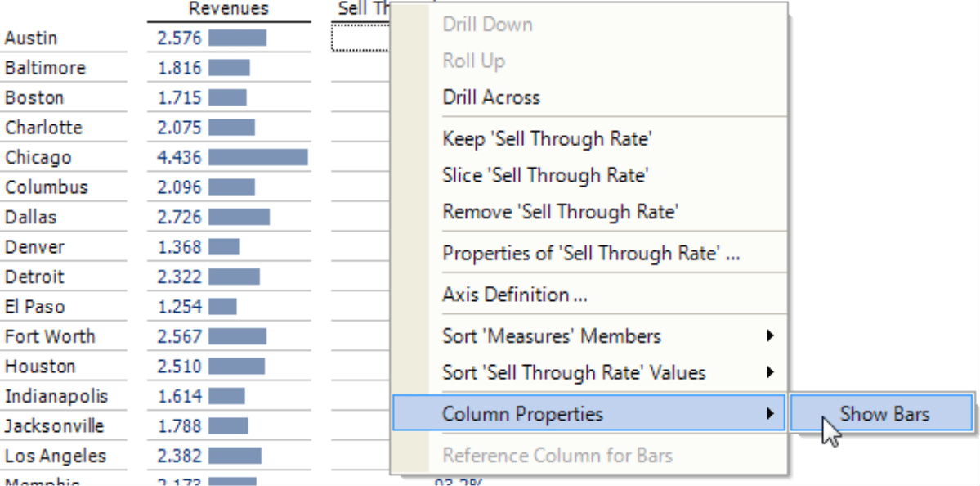Select the Chicago row label
The image size is (980, 486).
38,158
